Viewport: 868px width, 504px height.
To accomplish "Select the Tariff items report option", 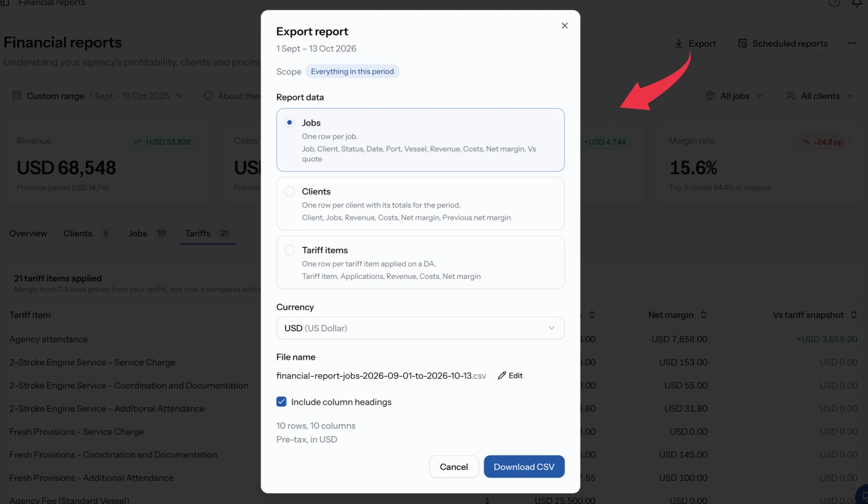I will (x=420, y=262).
